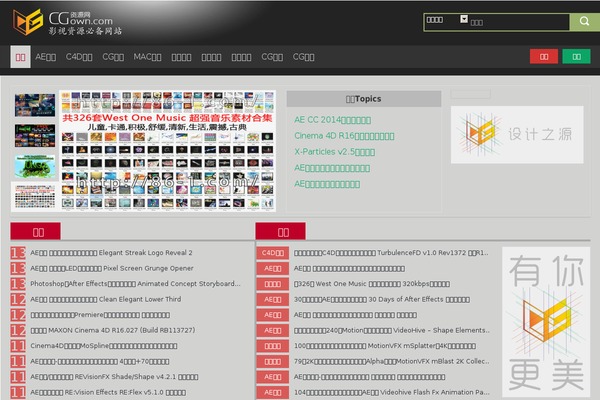
Task: Select the white grid slider thumbnail
Action: click(35, 196)
